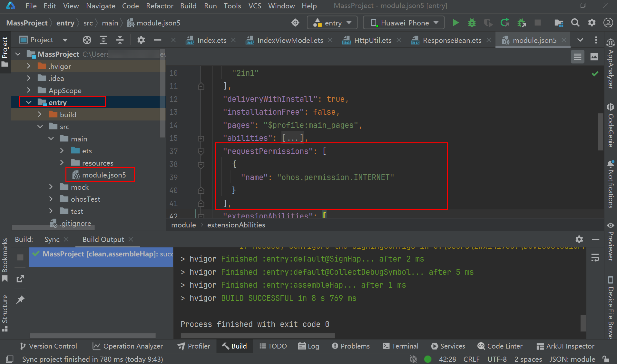Click the CRLF line separator indicator
The width and height of the screenshot is (617, 364).
click(x=471, y=359)
